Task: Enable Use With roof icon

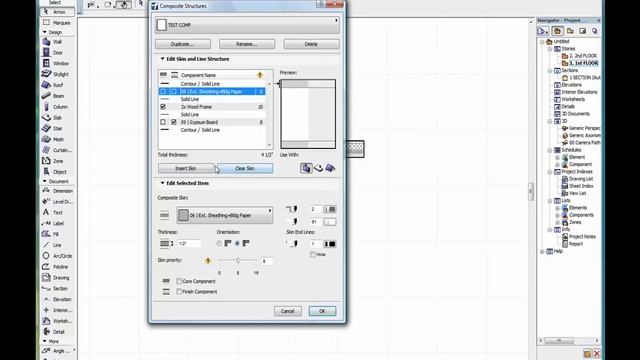Action: click(x=330, y=168)
